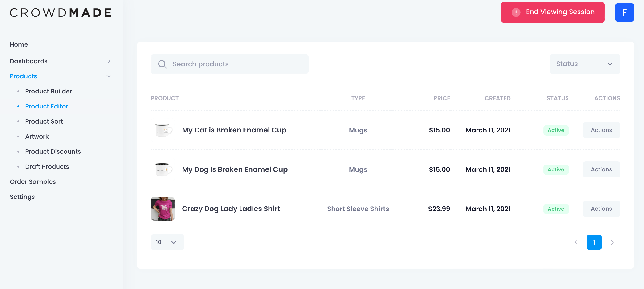The image size is (644, 289).
Task: Open Product Builder in sidebar
Action: pos(49,91)
